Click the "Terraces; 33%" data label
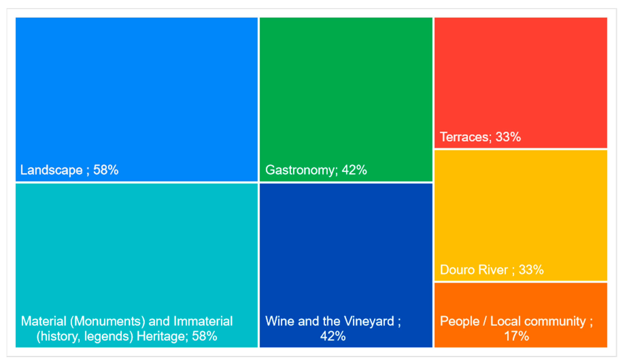The height and width of the screenshot is (364, 626). coord(480,137)
